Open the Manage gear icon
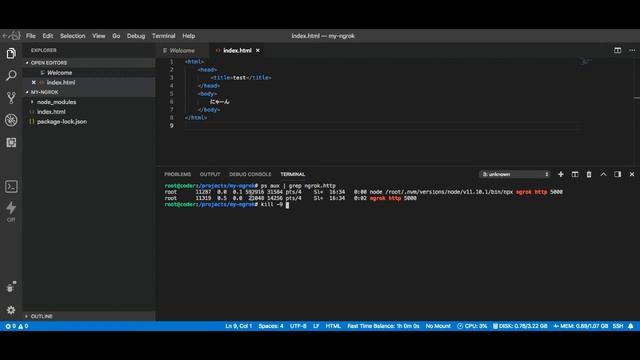 click(x=11, y=310)
